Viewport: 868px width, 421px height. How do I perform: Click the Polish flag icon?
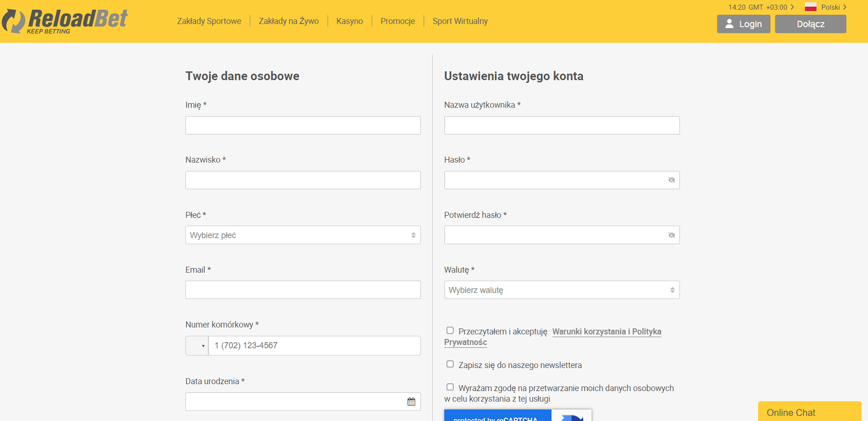tap(811, 7)
